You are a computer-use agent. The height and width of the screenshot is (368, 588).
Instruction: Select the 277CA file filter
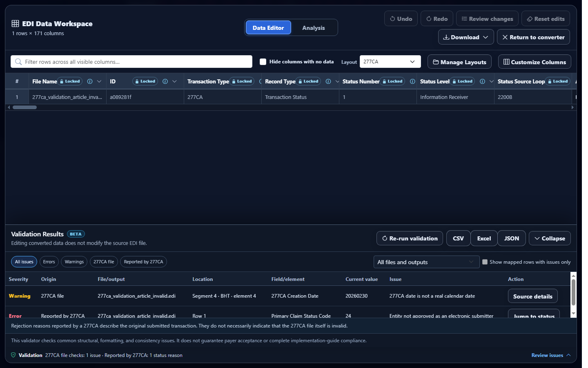(x=104, y=262)
